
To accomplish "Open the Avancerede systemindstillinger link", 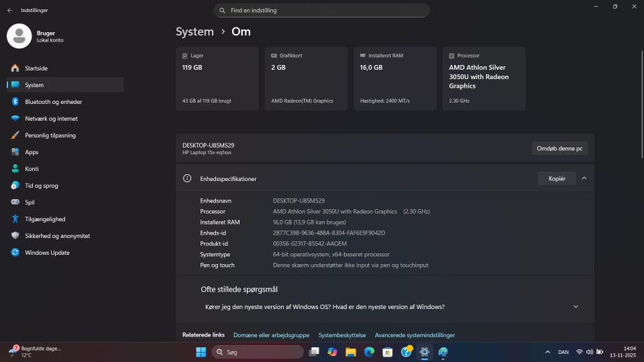I will tap(415, 335).
